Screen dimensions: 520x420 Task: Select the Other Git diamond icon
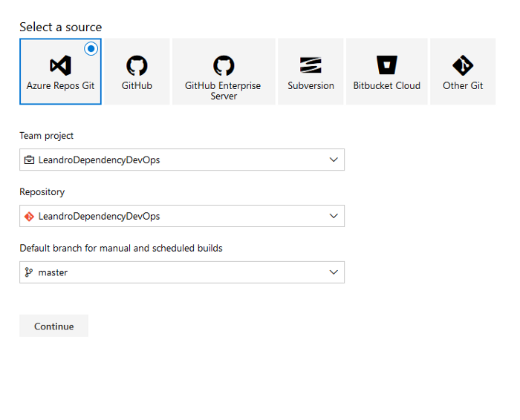[x=463, y=65]
